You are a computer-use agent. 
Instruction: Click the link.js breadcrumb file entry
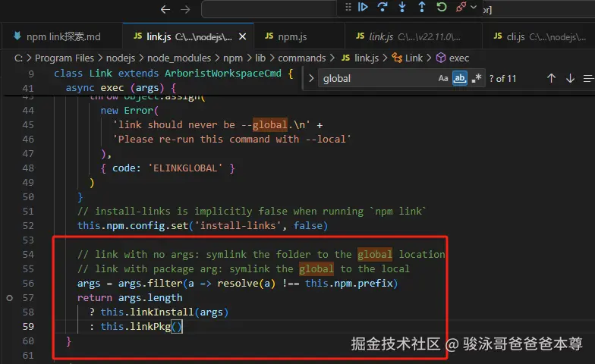[360, 58]
